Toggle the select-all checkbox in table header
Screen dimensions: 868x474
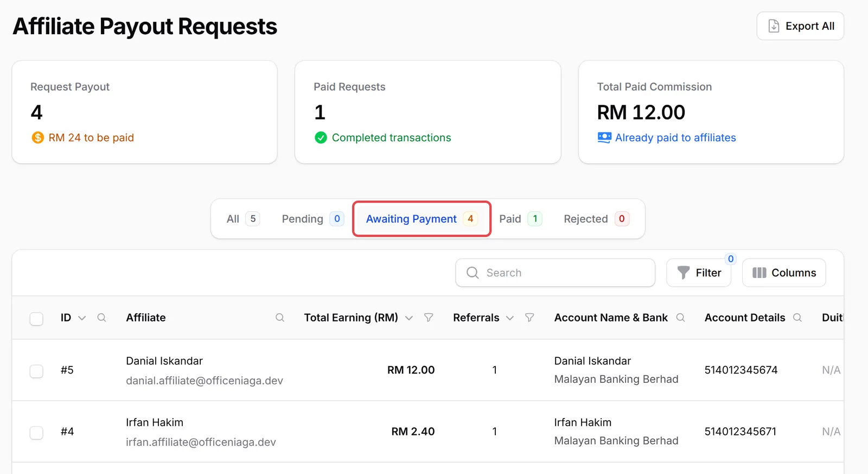pos(36,319)
